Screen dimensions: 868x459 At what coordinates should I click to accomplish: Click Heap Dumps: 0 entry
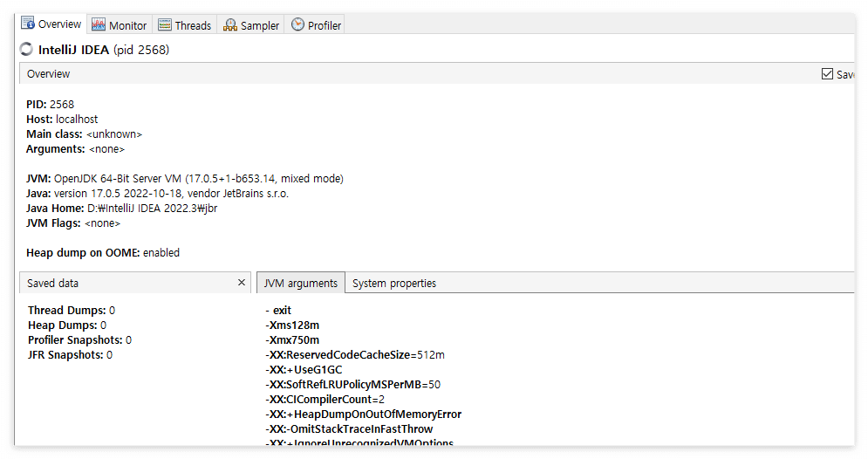tap(67, 325)
